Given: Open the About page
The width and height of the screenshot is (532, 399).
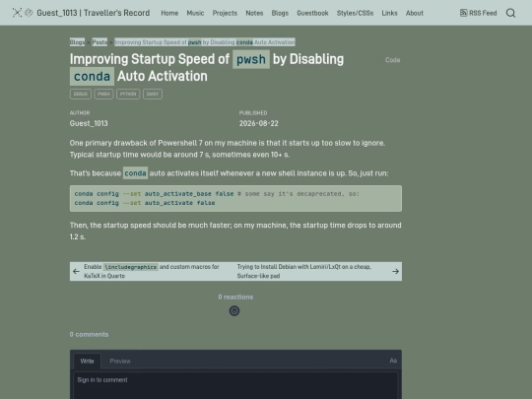Looking at the screenshot, I should [415, 13].
